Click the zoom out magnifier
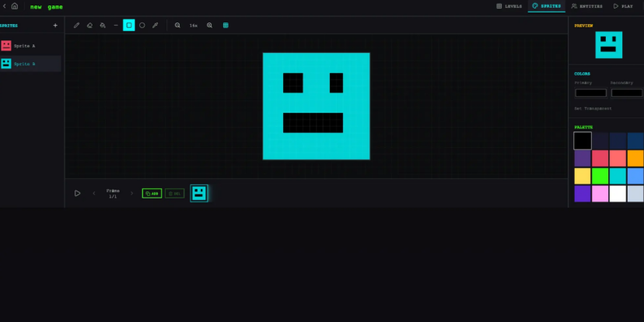 [x=177, y=25]
